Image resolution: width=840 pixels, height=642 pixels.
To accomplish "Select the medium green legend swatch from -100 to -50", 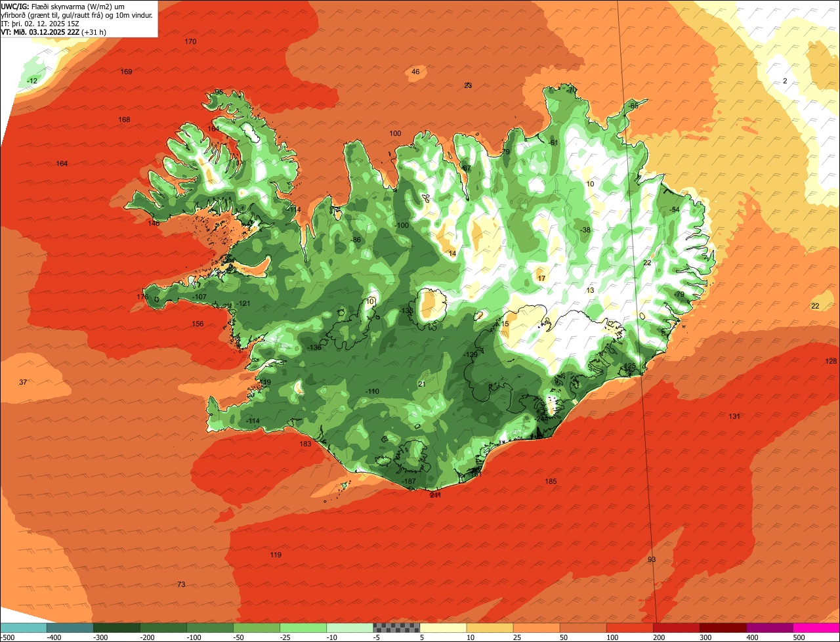I will 209,627.
